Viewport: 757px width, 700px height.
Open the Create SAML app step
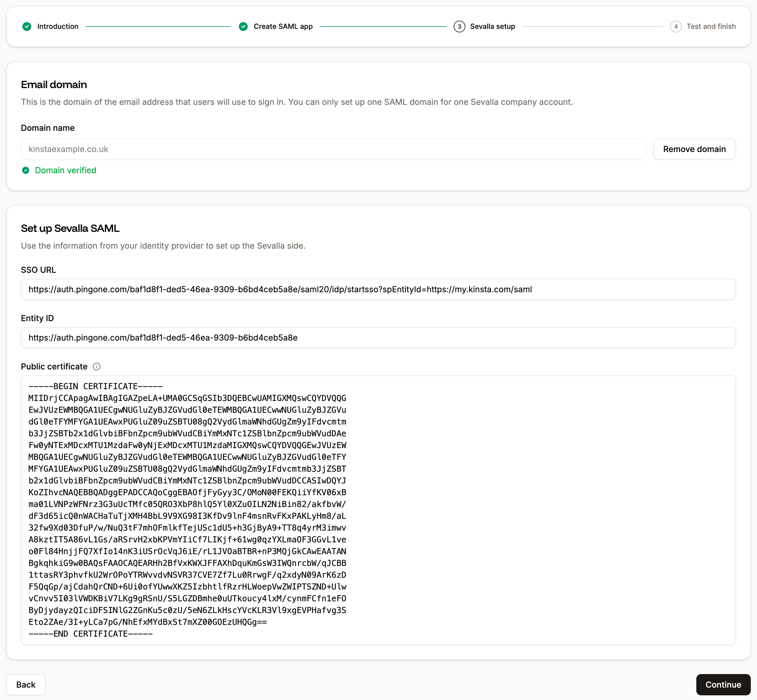283,27
